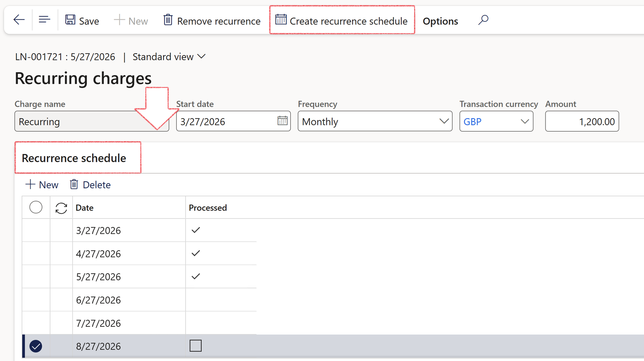Screen dimensions: 644x361
Task: Open the Options menu
Action: [440, 21]
